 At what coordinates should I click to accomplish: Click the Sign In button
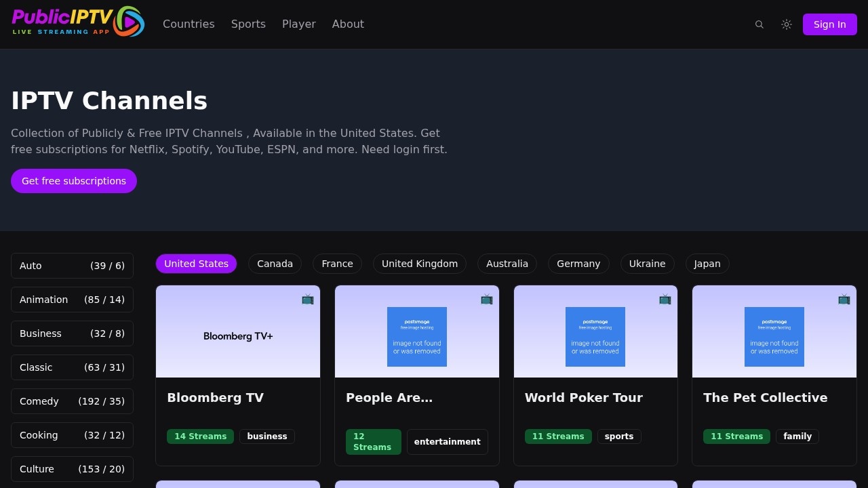coord(829,24)
